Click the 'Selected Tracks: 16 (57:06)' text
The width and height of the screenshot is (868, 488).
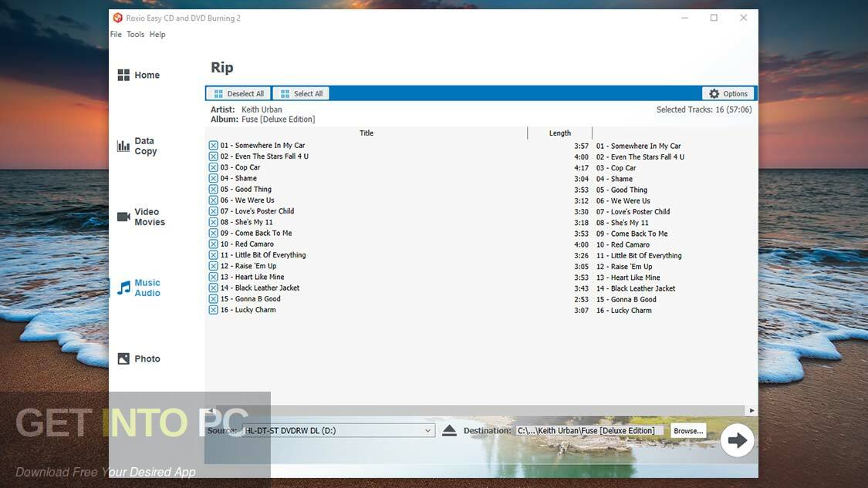tap(704, 109)
